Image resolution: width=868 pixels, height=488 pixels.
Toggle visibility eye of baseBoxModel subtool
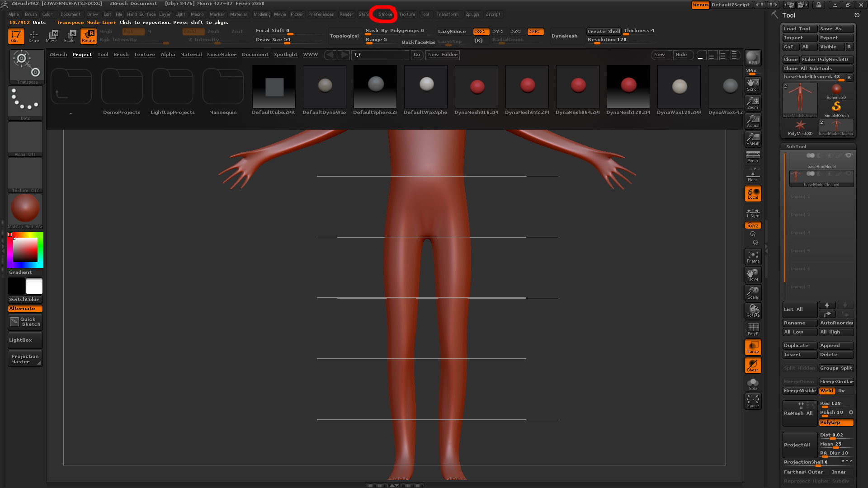849,155
